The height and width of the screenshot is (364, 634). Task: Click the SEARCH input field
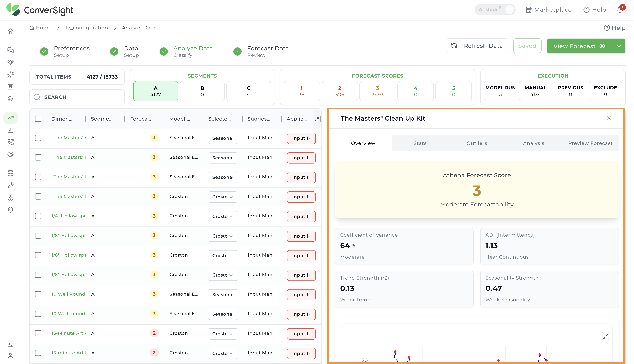coord(77,97)
